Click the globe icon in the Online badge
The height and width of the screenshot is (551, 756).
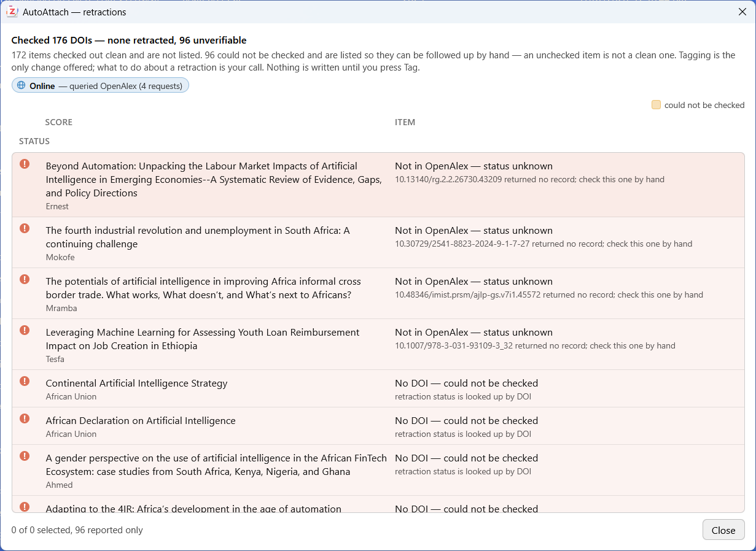click(21, 85)
